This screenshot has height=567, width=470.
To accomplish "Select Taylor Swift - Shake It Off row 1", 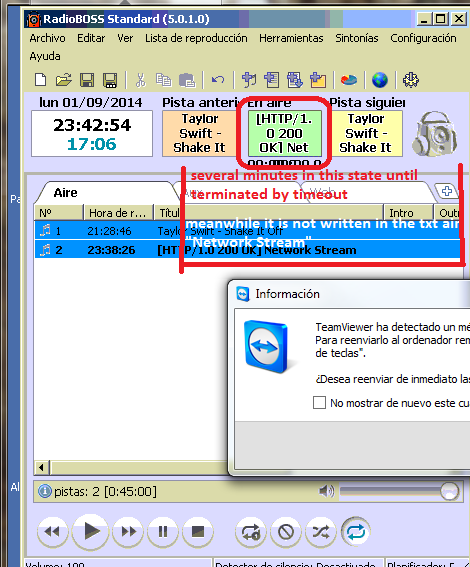I will [x=247, y=230].
